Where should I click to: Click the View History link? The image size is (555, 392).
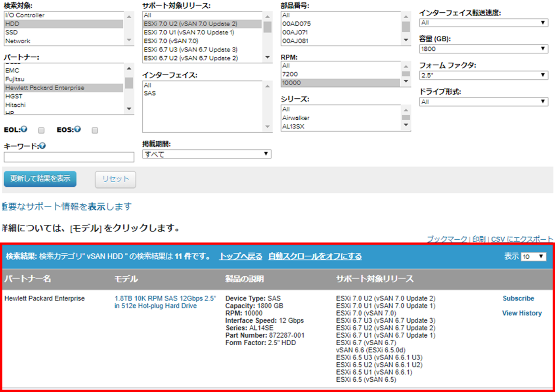[x=522, y=313]
